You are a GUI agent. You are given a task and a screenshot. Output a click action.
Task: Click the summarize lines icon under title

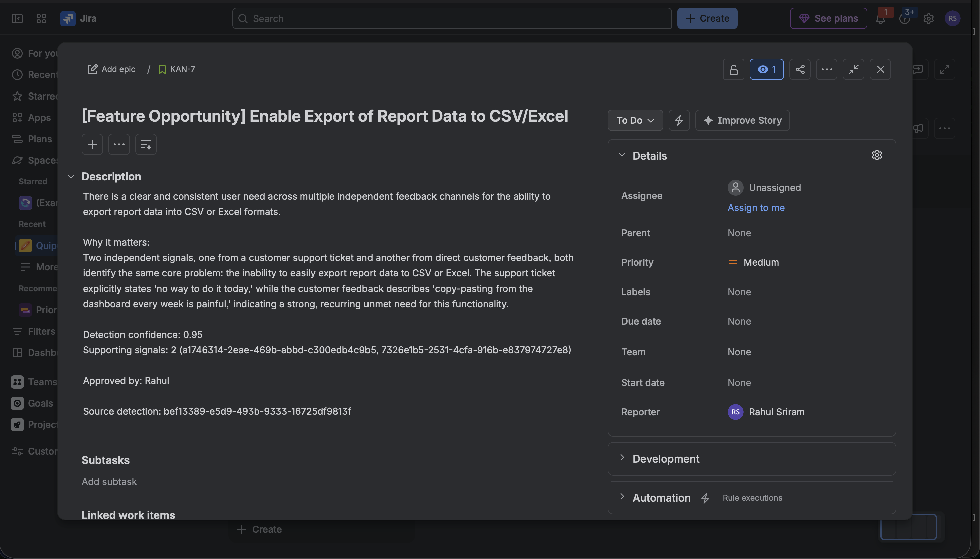coord(146,144)
